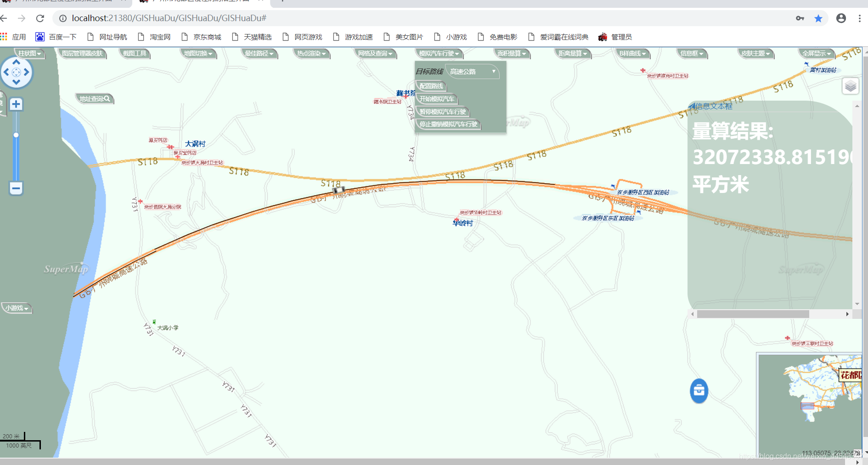Click the info box scroll-right arrow
Image resolution: width=868 pixels, height=465 pixels.
(847, 314)
